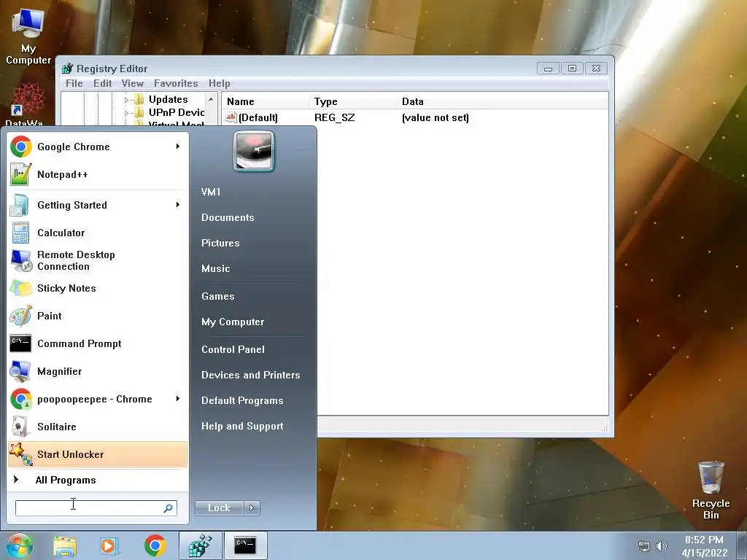Image resolution: width=747 pixels, height=560 pixels.
Task: Expand the Updates registry key
Action: pos(126,100)
